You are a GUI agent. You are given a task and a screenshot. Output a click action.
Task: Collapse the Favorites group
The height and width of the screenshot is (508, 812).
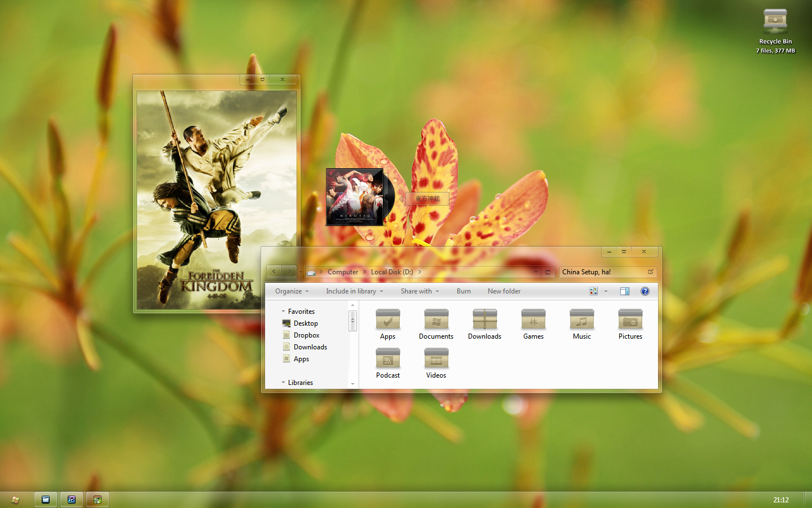[x=283, y=312]
